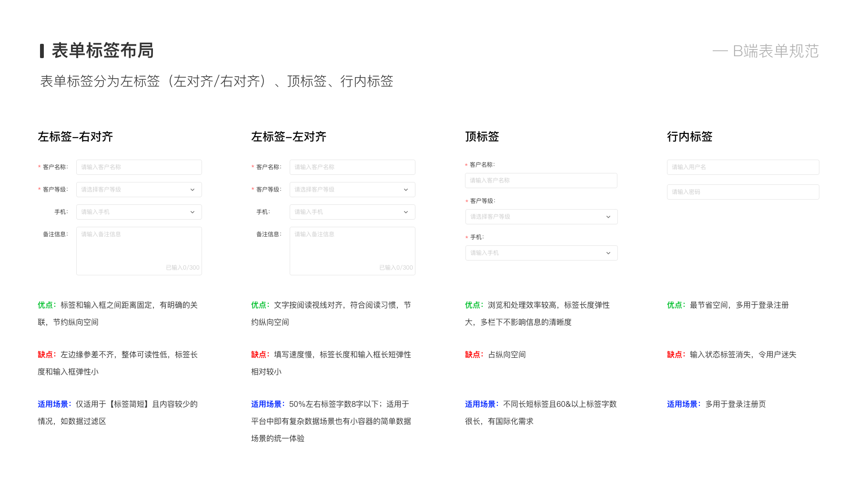Click 客户等级 label in 顶标签 form
The image size is (858, 504).
pos(483,201)
